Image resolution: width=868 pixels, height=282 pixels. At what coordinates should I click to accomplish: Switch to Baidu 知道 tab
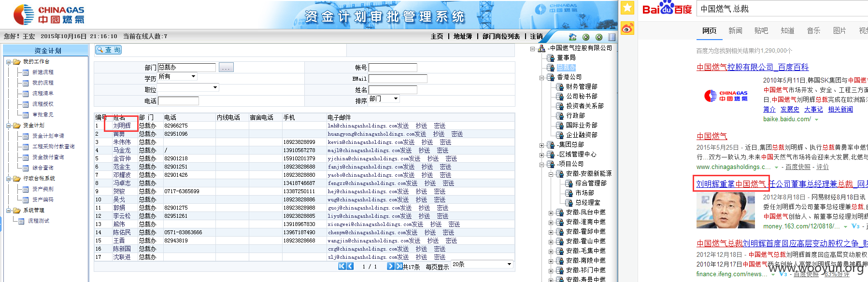(x=787, y=30)
